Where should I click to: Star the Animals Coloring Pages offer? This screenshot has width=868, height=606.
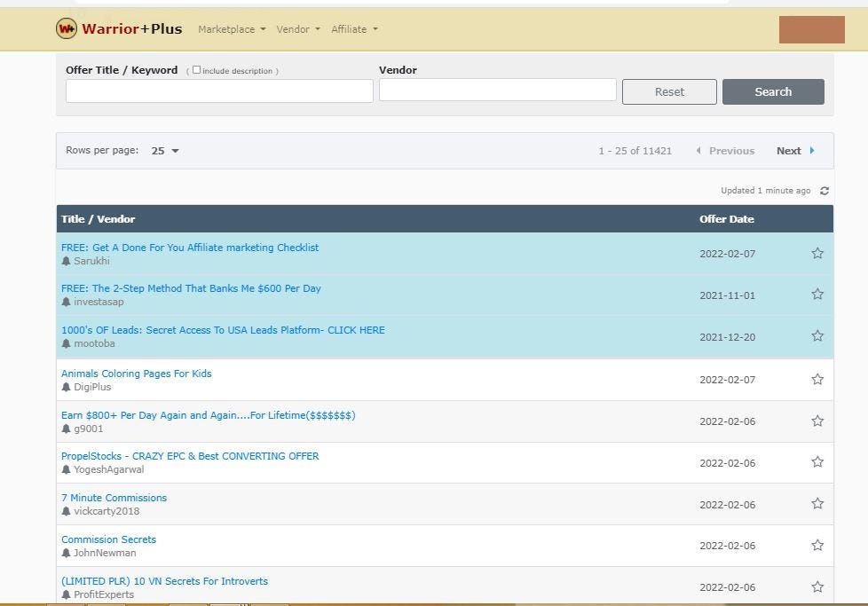pyautogui.click(x=817, y=379)
